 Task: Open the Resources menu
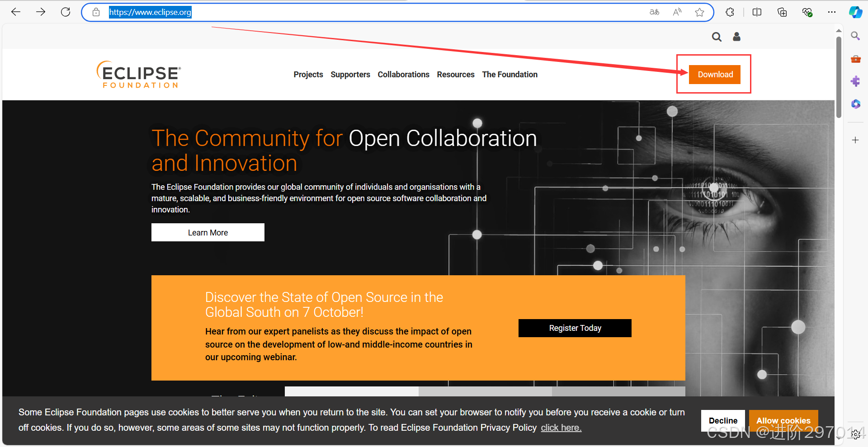[456, 75]
